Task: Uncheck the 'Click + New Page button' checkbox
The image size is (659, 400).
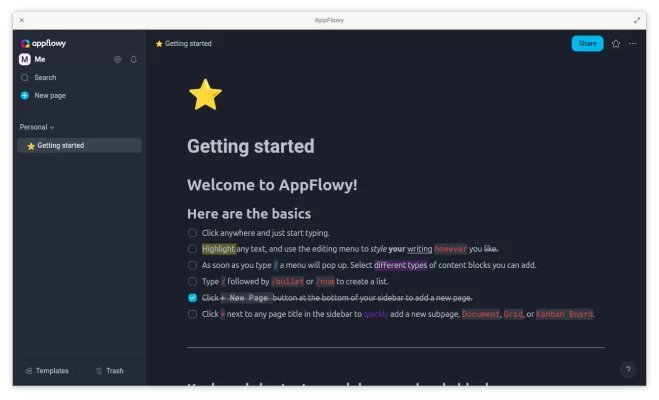Action: coord(192,297)
